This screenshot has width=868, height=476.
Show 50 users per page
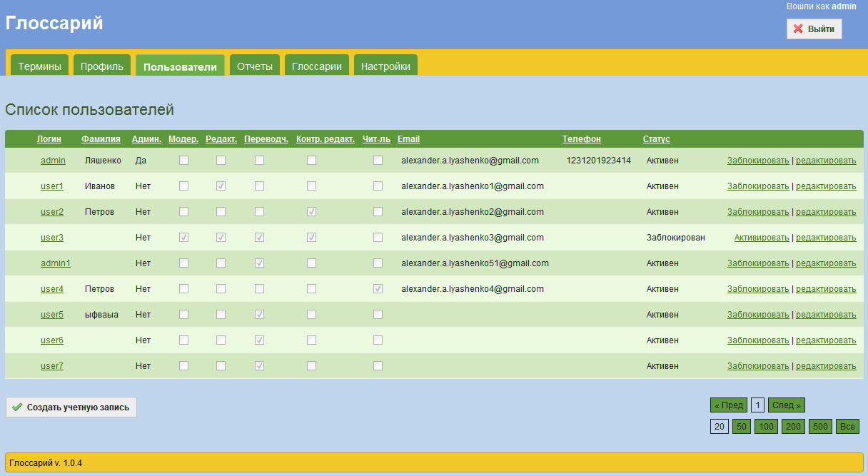pos(742,427)
